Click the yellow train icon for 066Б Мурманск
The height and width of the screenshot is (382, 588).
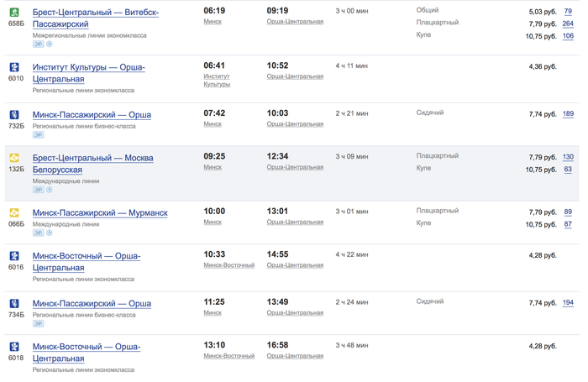pyautogui.click(x=14, y=213)
